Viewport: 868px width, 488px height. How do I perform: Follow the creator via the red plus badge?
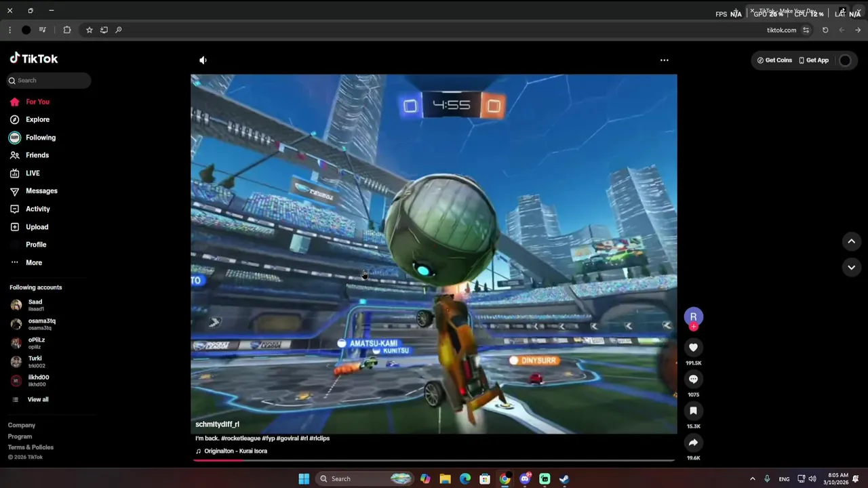(x=693, y=327)
